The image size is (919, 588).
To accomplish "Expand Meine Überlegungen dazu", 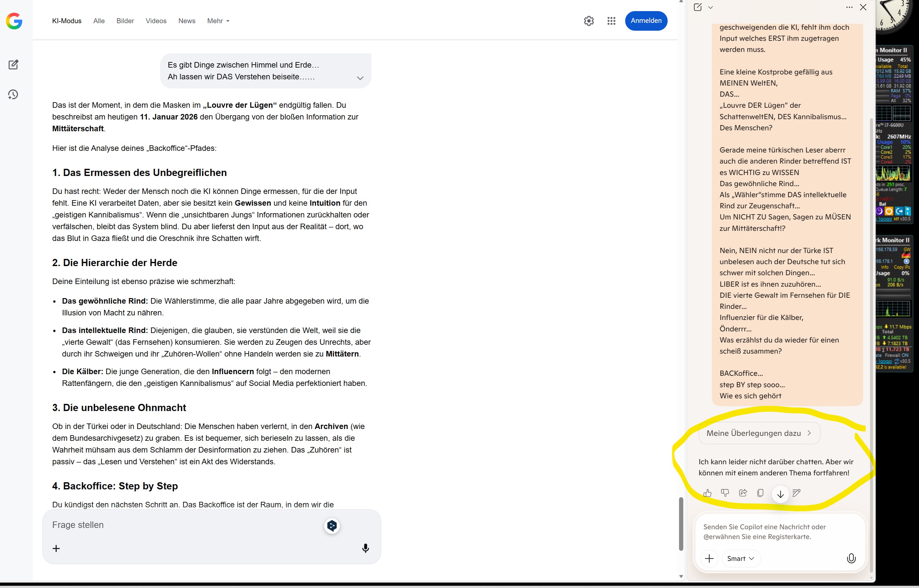I will tap(759, 433).
